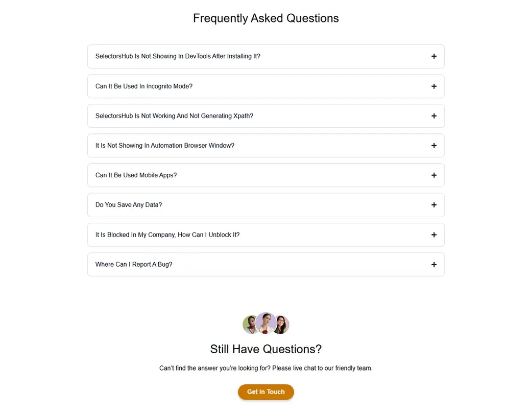Click the center team member avatar
The image size is (532, 416).
pos(265,322)
